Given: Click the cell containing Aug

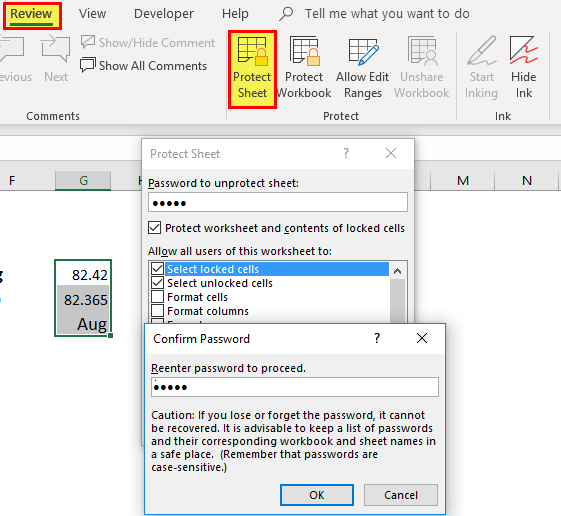Looking at the screenshot, I should [83, 323].
